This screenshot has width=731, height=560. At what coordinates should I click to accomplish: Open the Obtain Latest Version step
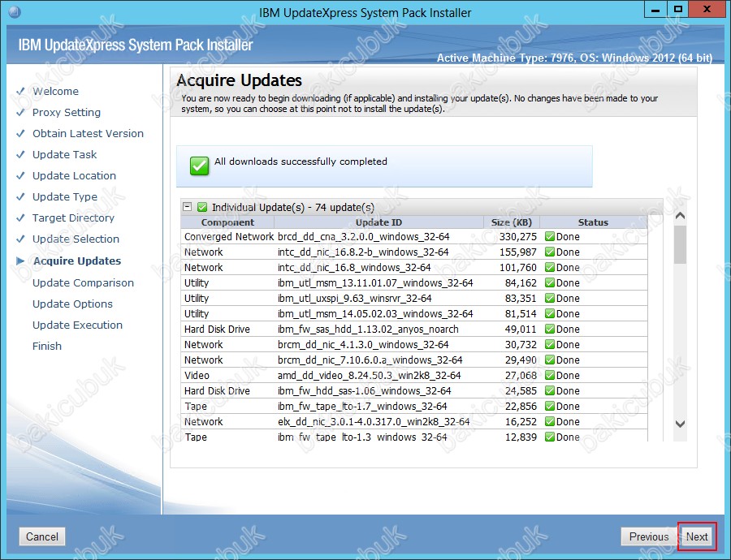[x=88, y=133]
